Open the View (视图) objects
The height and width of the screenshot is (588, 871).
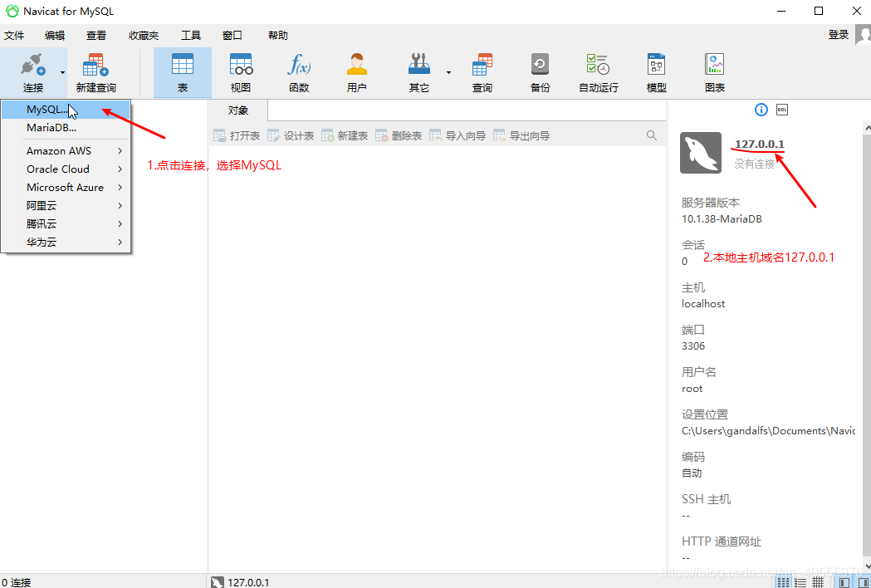[241, 72]
